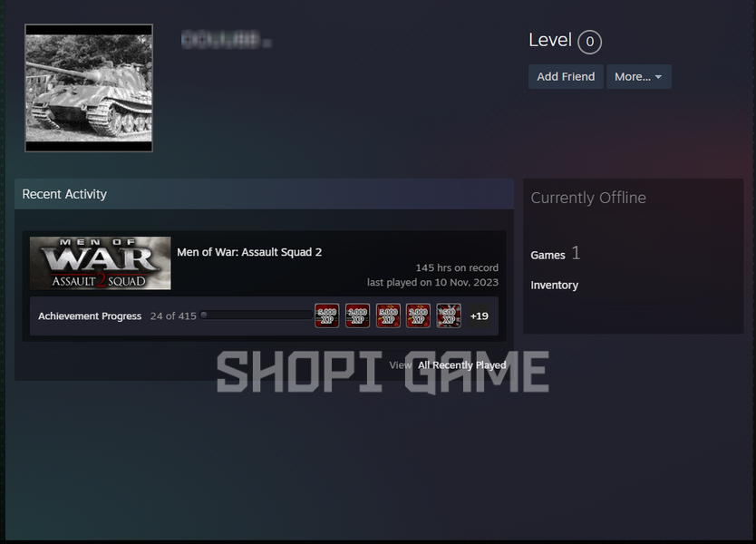The height and width of the screenshot is (544, 756).
Task: Click the achievement progress bar
Action: pos(256,315)
